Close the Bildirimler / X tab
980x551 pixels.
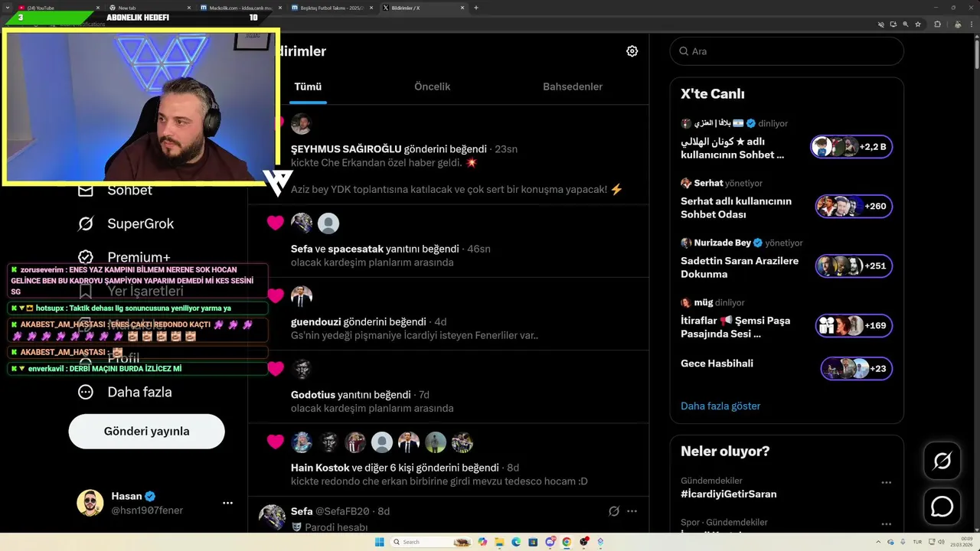[x=462, y=8]
